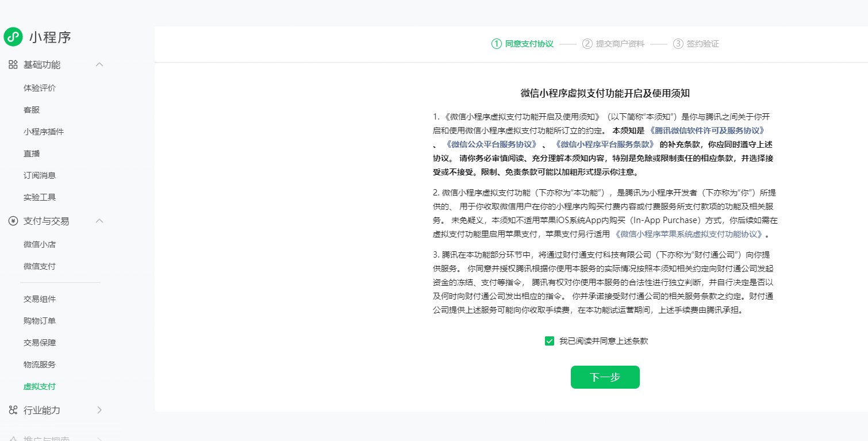Click the icon beside 行业能力

click(13, 410)
